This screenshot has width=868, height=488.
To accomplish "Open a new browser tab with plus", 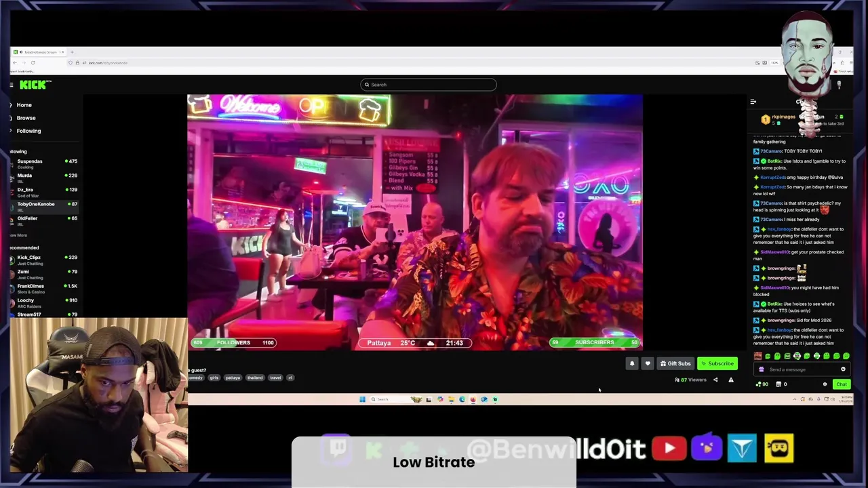I will (72, 52).
